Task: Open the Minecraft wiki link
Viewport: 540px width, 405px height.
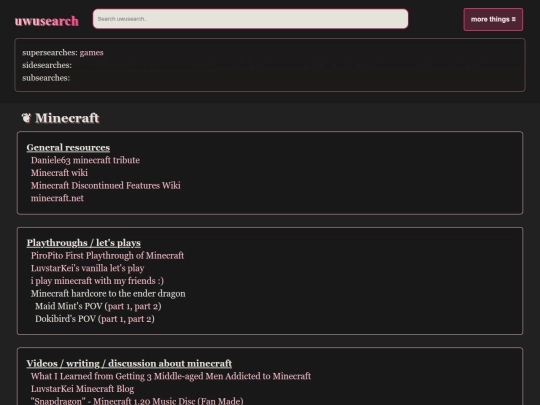Action: pyautogui.click(x=59, y=173)
